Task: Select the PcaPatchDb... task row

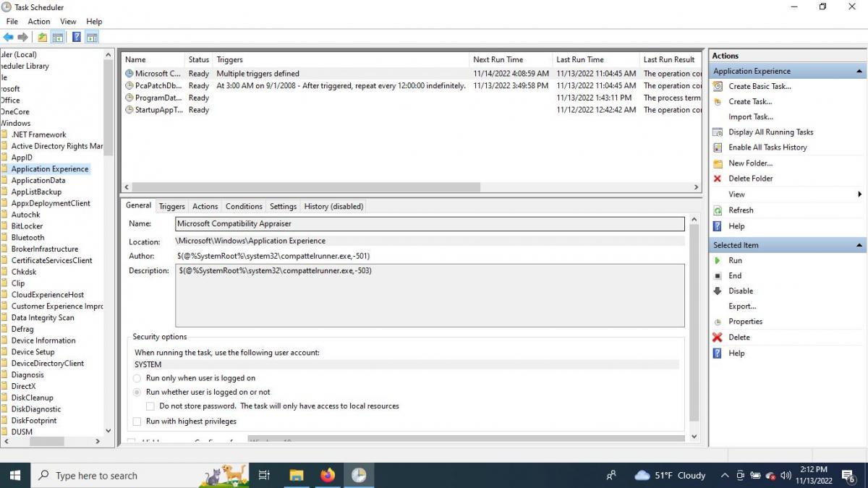Action: click(x=412, y=85)
